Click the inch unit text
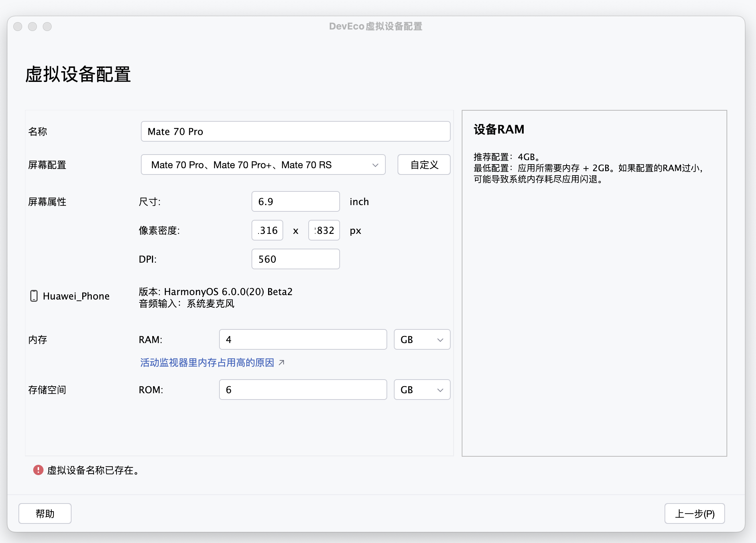Screen dimensions: 756x543 tap(359, 202)
